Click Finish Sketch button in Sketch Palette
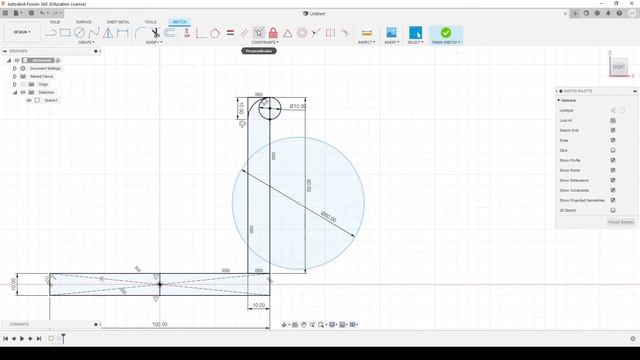The height and width of the screenshot is (360, 640). coord(620,222)
